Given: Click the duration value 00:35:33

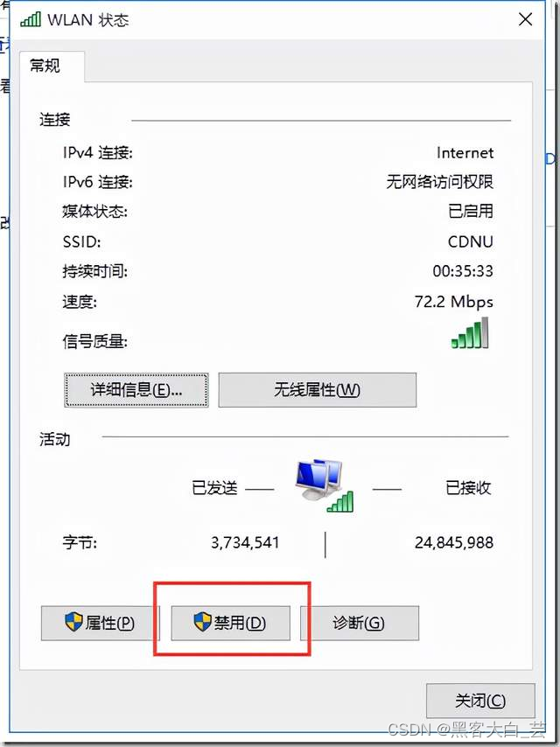Looking at the screenshot, I should [463, 271].
